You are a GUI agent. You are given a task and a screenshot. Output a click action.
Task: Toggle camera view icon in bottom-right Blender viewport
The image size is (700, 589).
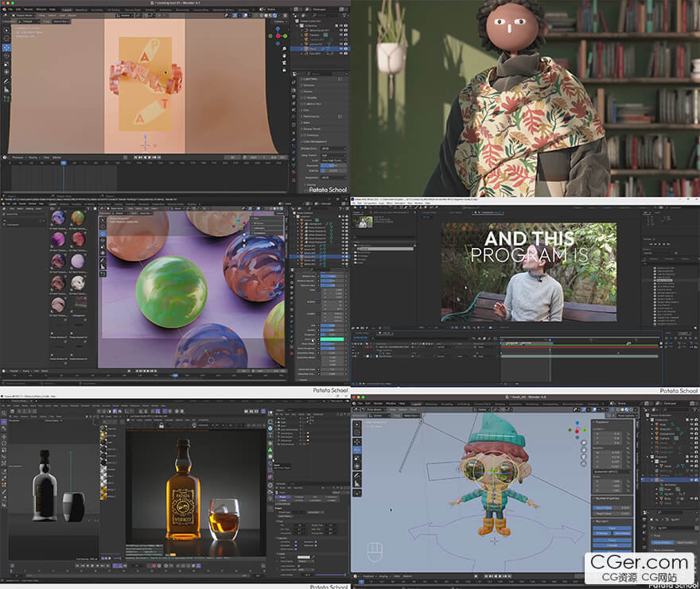click(584, 457)
